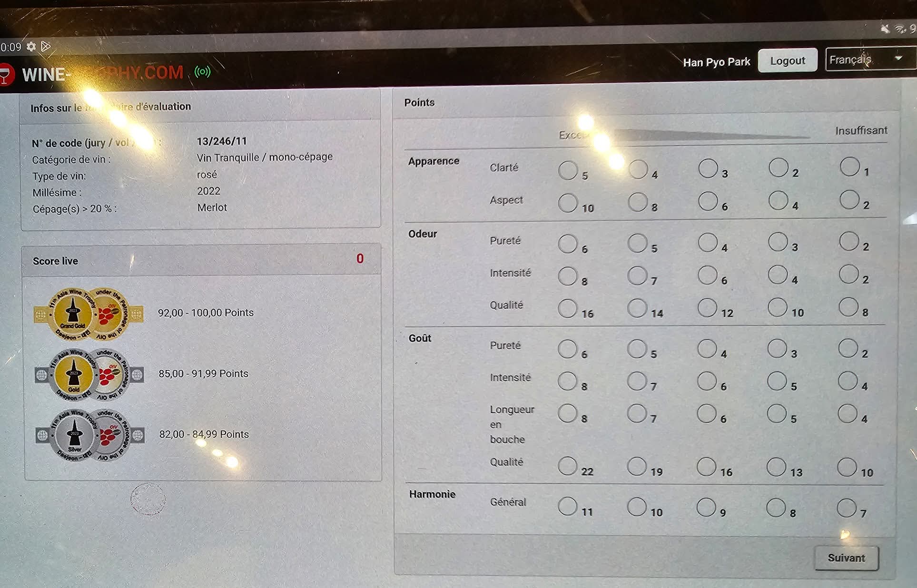Click the wine glass logo icon
The height and width of the screenshot is (588, 917).
(5, 75)
